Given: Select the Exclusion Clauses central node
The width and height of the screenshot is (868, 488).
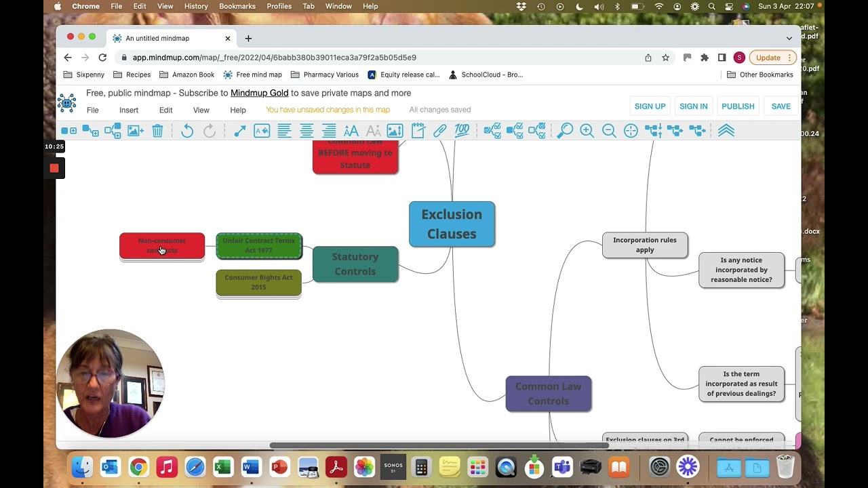Looking at the screenshot, I should 452,224.
